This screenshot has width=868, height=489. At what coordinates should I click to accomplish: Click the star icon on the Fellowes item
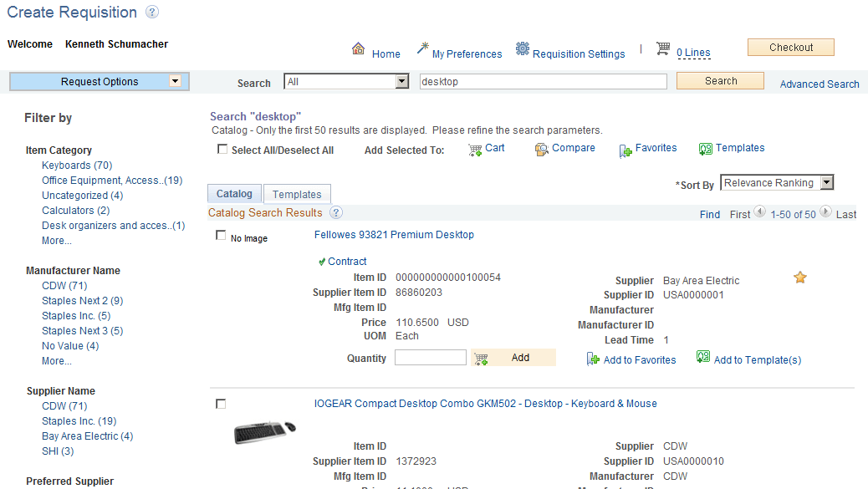coord(799,277)
